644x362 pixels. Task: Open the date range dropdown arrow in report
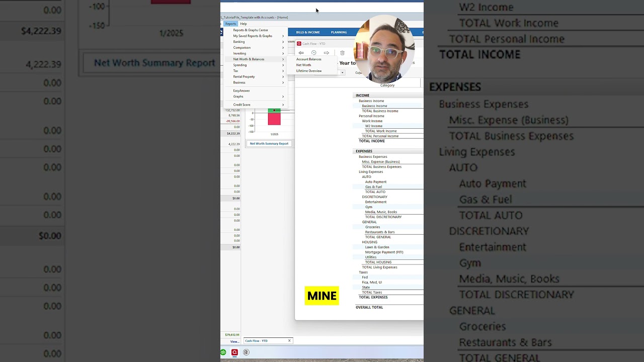[342, 73]
